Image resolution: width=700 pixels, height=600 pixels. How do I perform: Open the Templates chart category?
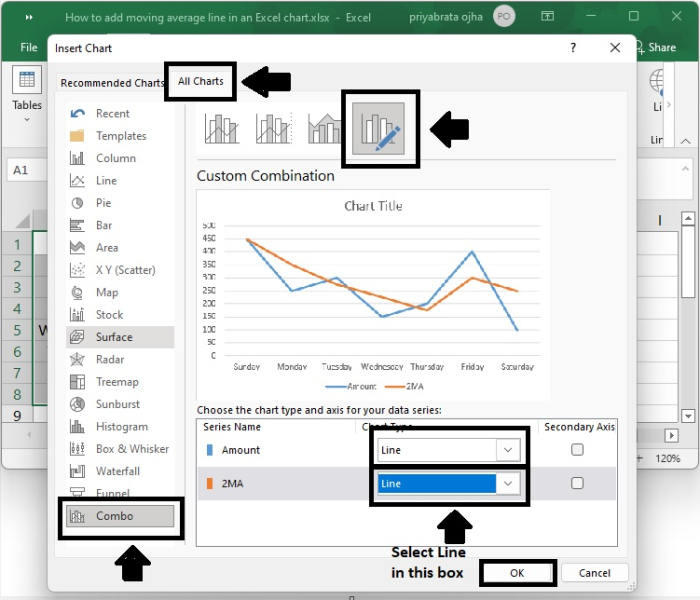pyautogui.click(x=121, y=136)
